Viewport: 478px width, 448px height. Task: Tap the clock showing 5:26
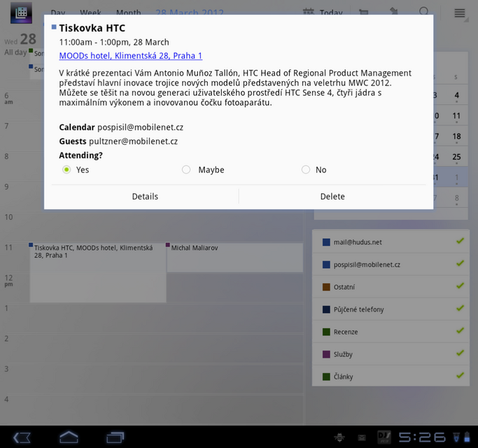coord(422,437)
